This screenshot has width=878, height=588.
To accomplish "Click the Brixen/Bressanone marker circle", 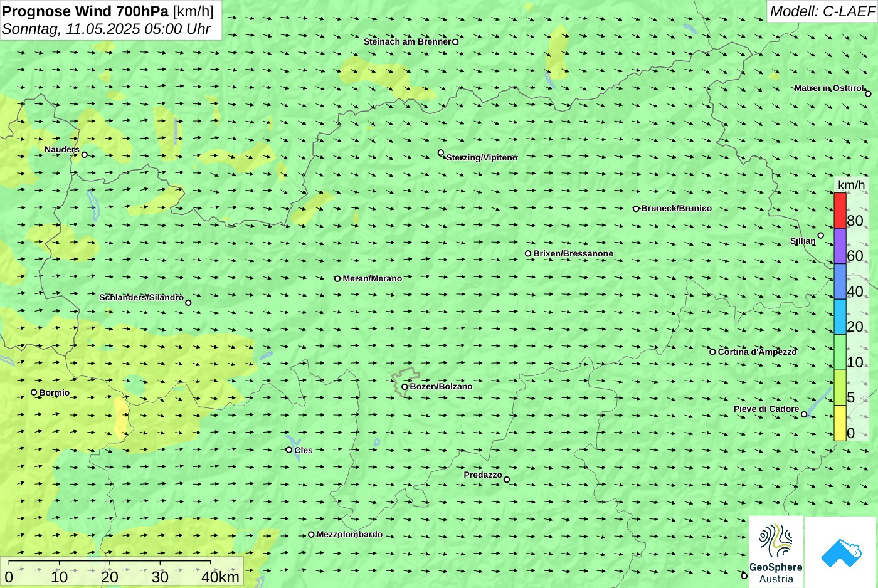I will tap(528, 254).
